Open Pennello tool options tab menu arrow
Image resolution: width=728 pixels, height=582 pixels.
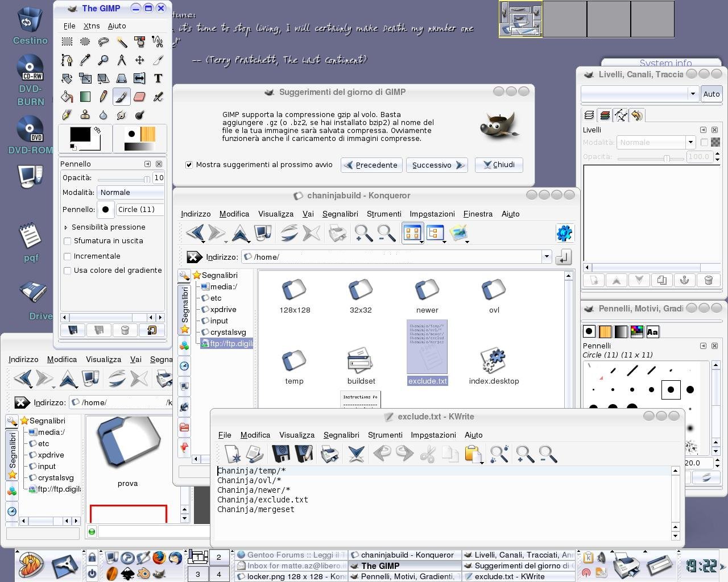tap(147, 164)
